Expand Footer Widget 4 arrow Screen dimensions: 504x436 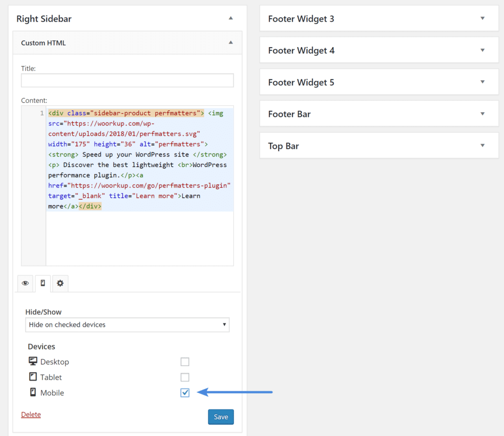(482, 50)
